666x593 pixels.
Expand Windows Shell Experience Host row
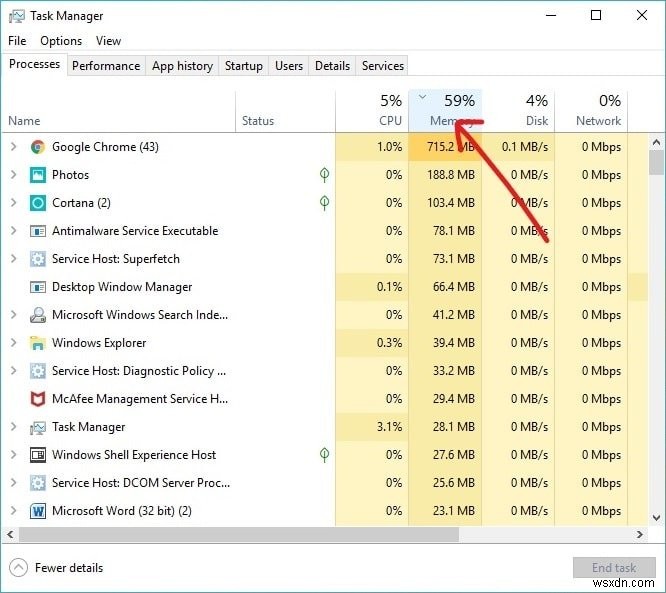14,455
